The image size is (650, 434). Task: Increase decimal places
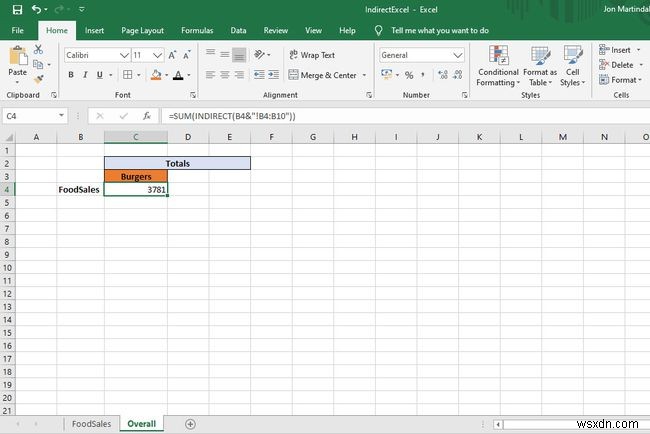(443, 75)
